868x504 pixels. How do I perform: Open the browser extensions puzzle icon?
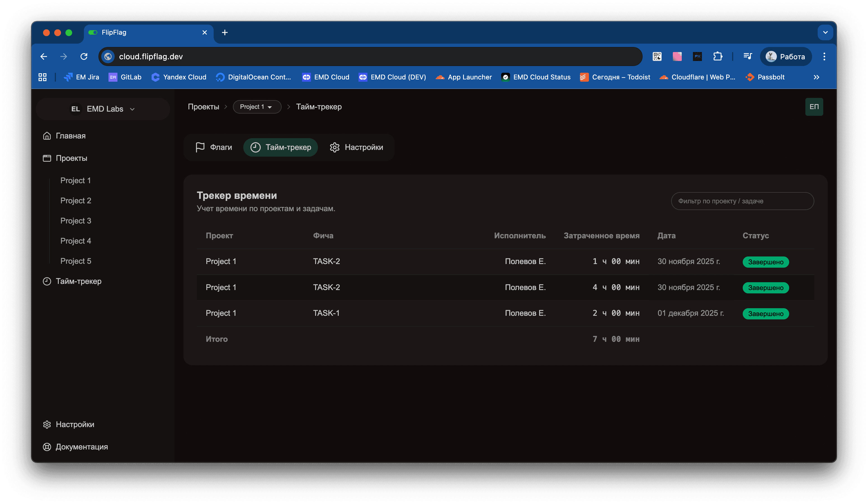(718, 56)
